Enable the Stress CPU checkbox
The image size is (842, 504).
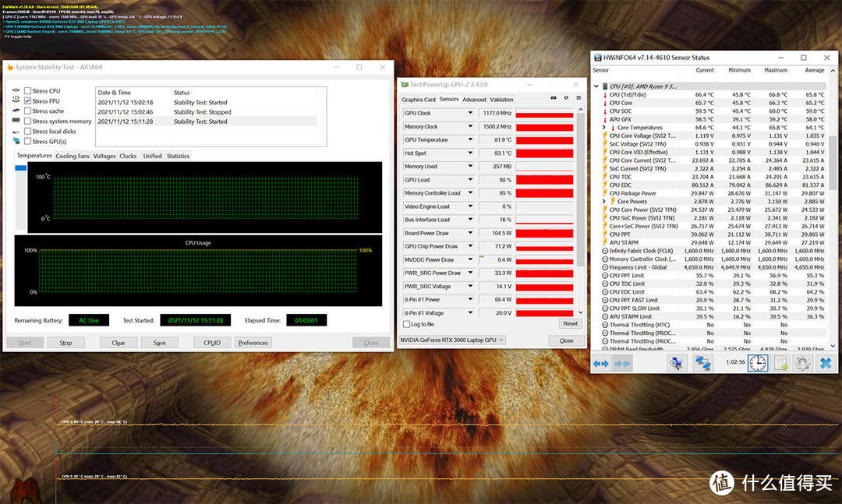(28, 91)
